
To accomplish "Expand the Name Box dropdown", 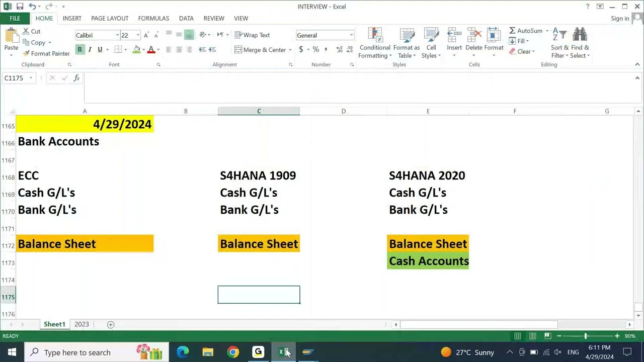I will pos(31,78).
